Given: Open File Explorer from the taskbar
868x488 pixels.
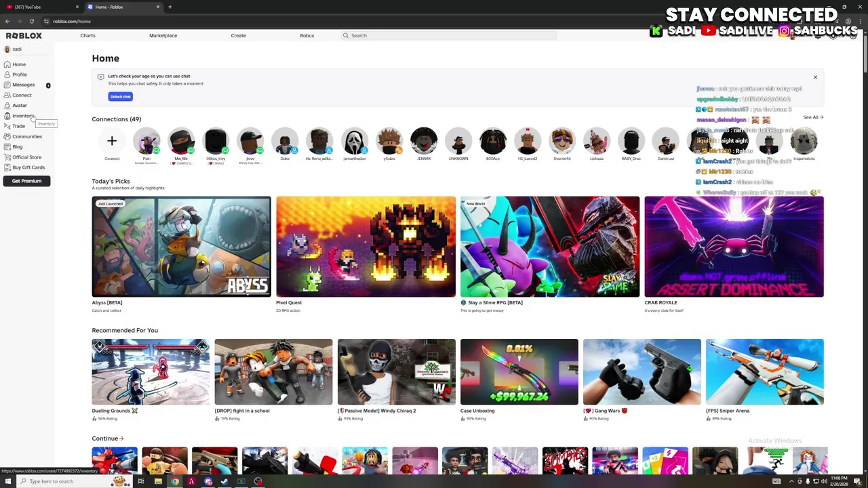Looking at the screenshot, I should pos(158,481).
